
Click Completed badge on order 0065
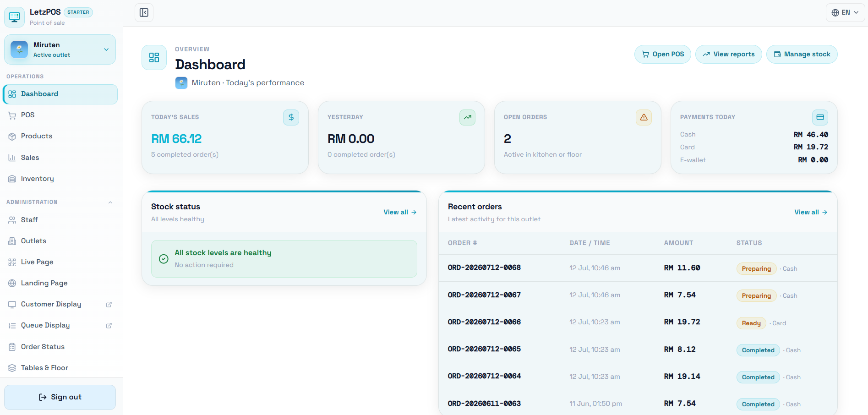pos(758,350)
